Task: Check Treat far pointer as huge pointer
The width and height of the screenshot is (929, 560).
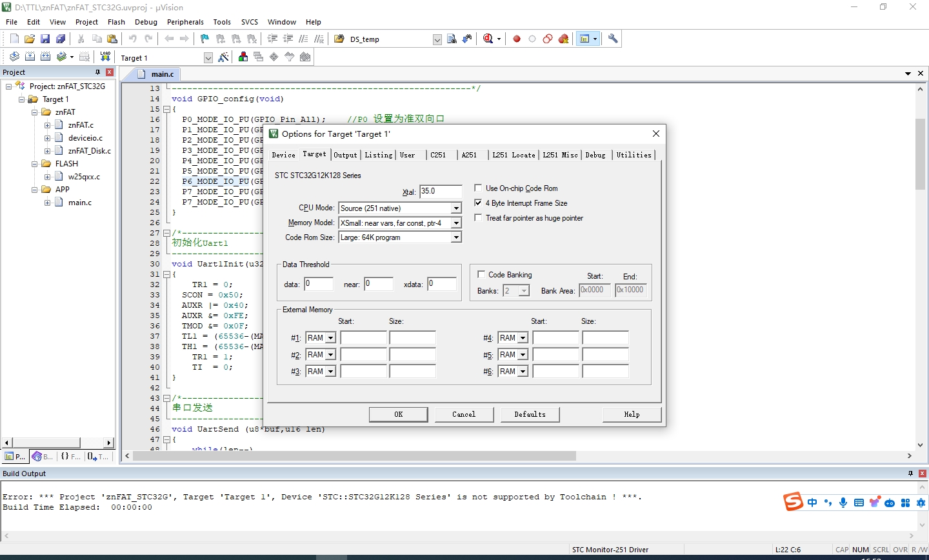Action: point(478,218)
